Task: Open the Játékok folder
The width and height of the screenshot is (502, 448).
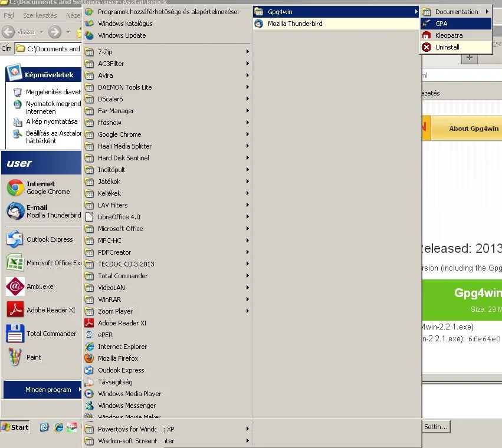Action: [167, 182]
